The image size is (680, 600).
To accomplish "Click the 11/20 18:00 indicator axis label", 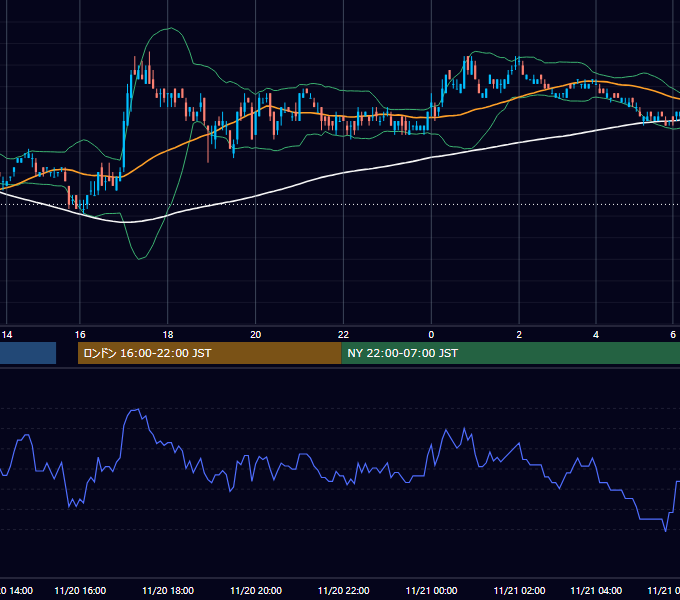I will [168, 590].
